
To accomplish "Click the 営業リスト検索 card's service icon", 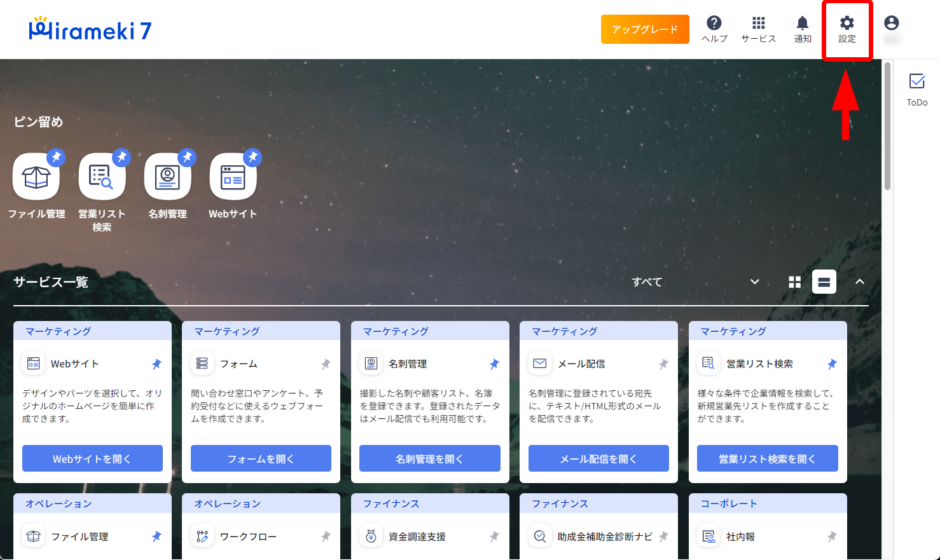I will (708, 364).
